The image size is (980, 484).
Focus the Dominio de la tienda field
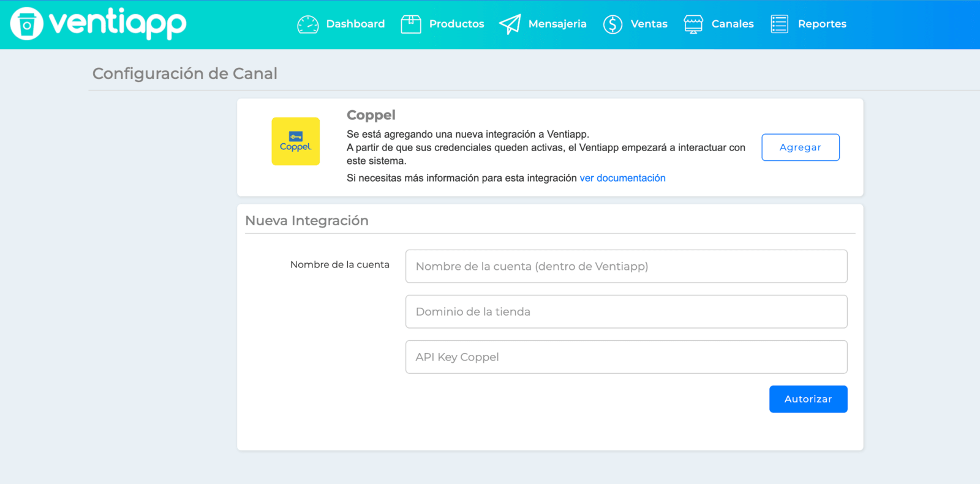[626, 311]
